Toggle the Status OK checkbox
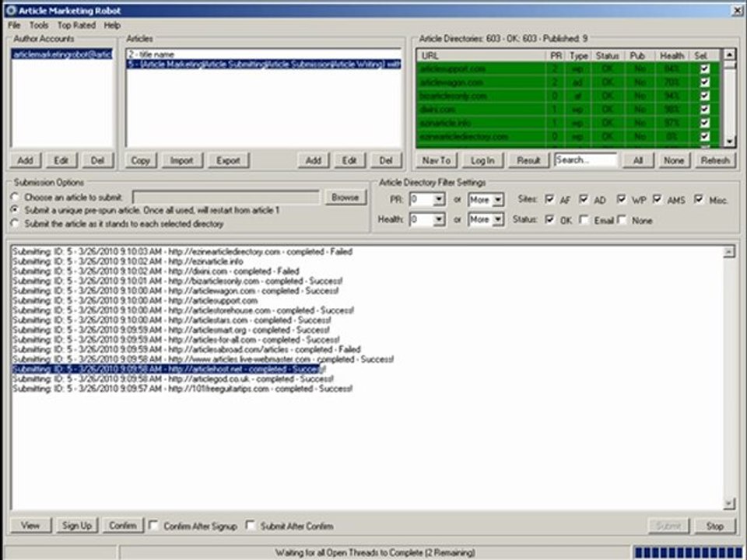This screenshot has height=560, width=747. point(549,219)
